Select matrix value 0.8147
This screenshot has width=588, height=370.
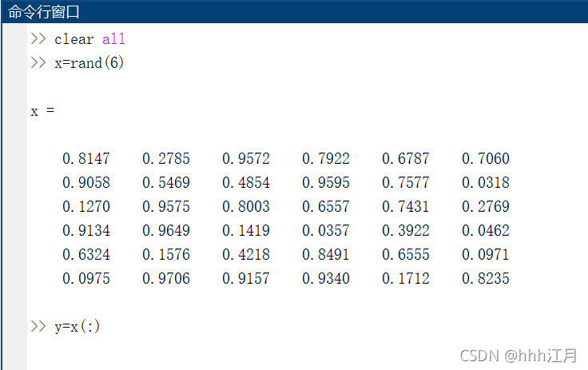pyautogui.click(x=86, y=158)
